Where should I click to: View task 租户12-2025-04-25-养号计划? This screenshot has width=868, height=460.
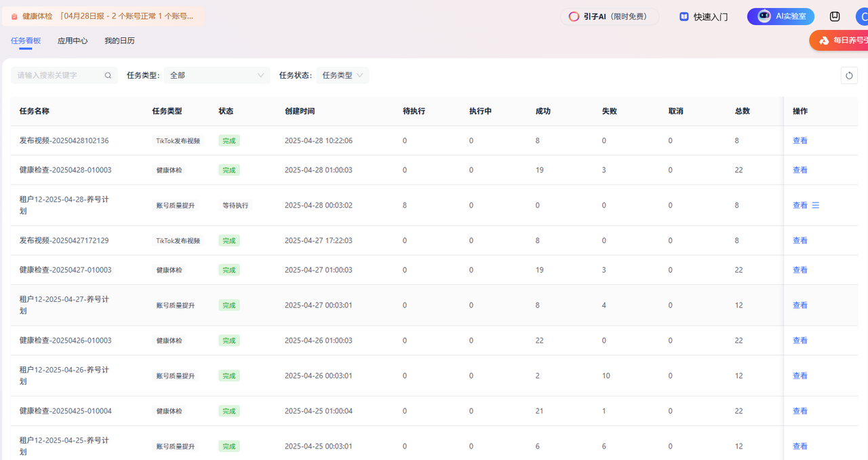pyautogui.click(x=800, y=446)
